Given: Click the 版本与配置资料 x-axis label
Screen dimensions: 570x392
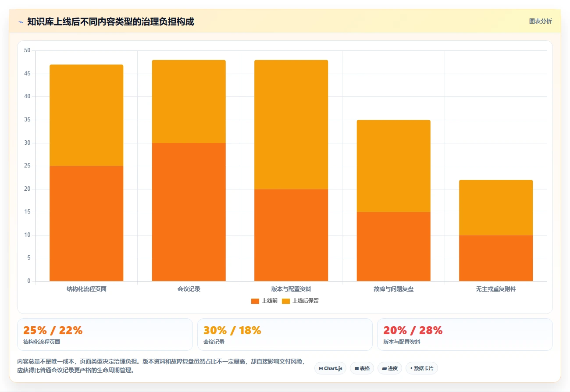Looking at the screenshot, I should pyautogui.click(x=291, y=289).
